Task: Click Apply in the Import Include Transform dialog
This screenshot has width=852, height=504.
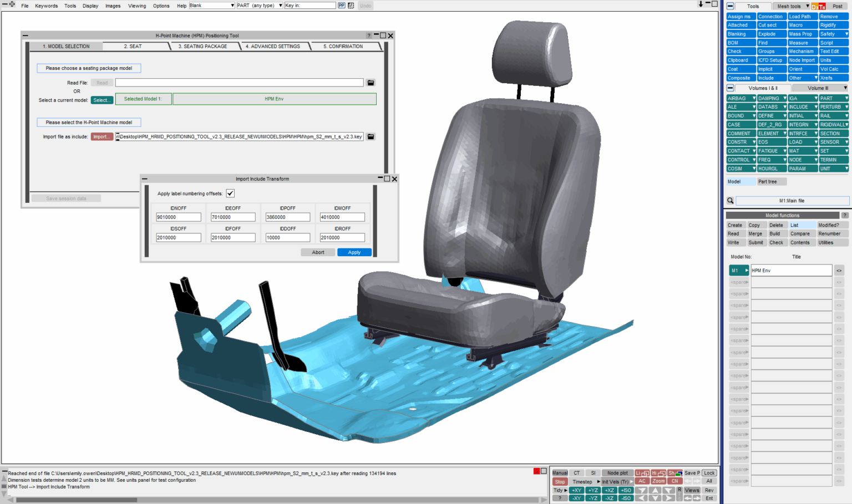Action: 354,252
